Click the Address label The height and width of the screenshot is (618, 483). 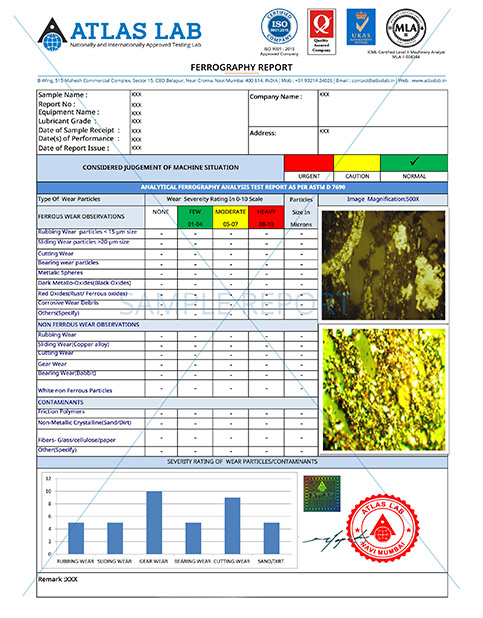[x=263, y=133]
